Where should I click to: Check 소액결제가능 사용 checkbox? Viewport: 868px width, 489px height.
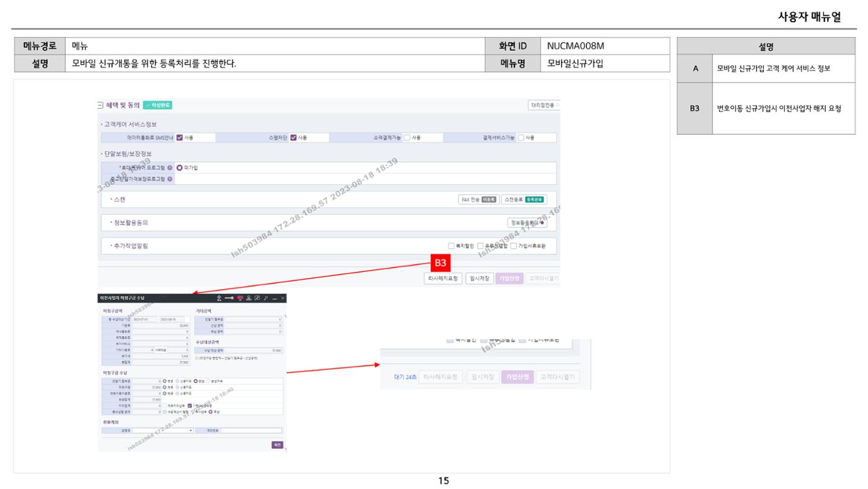pyautogui.click(x=407, y=138)
